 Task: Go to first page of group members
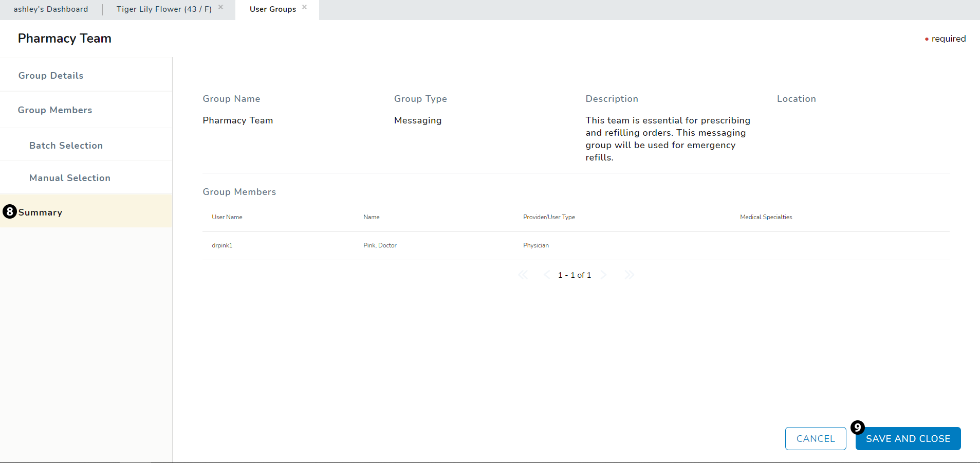point(523,275)
